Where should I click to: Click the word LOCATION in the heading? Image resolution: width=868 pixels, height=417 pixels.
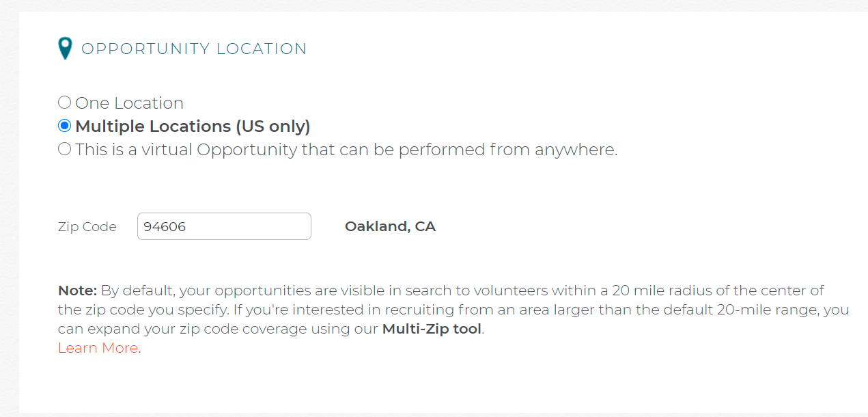(262, 49)
